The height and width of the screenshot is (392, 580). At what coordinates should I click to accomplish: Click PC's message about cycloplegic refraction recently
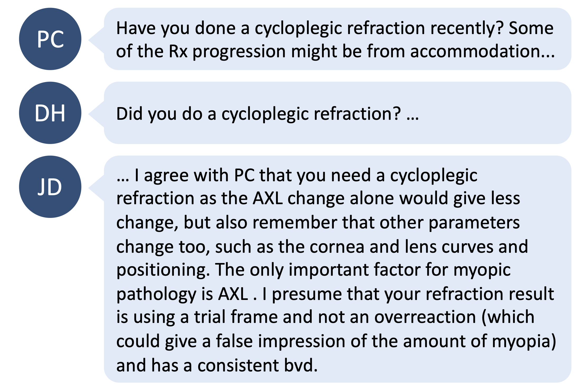(337, 39)
